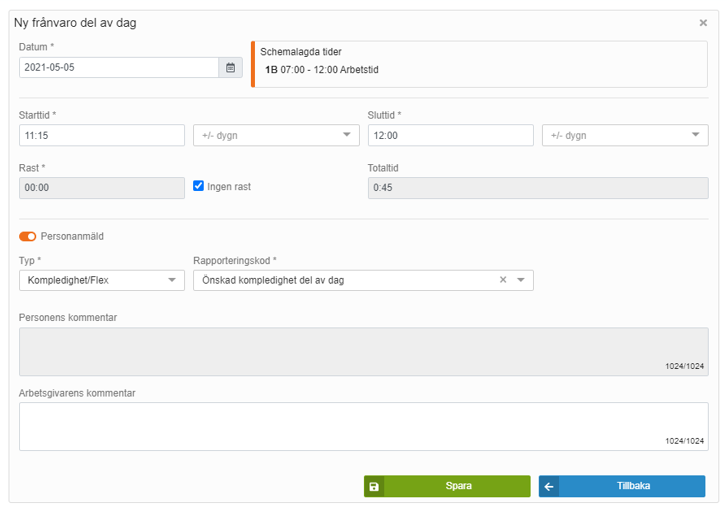Focus the Starttid time field

101,135
